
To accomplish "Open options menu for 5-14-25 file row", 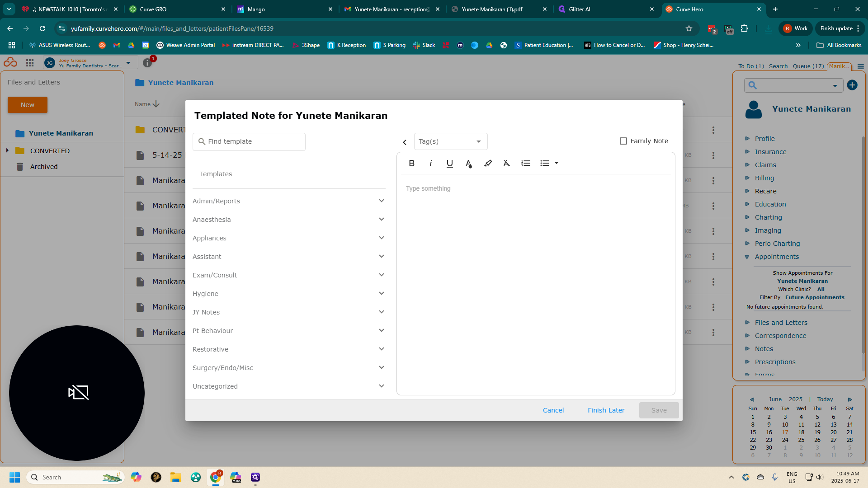I will pos(713,155).
